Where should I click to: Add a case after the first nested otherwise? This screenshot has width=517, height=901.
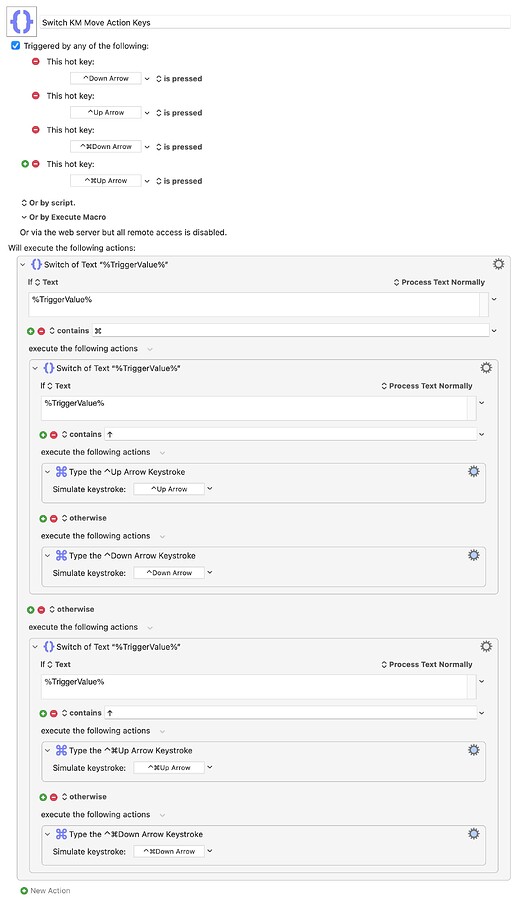[43, 518]
